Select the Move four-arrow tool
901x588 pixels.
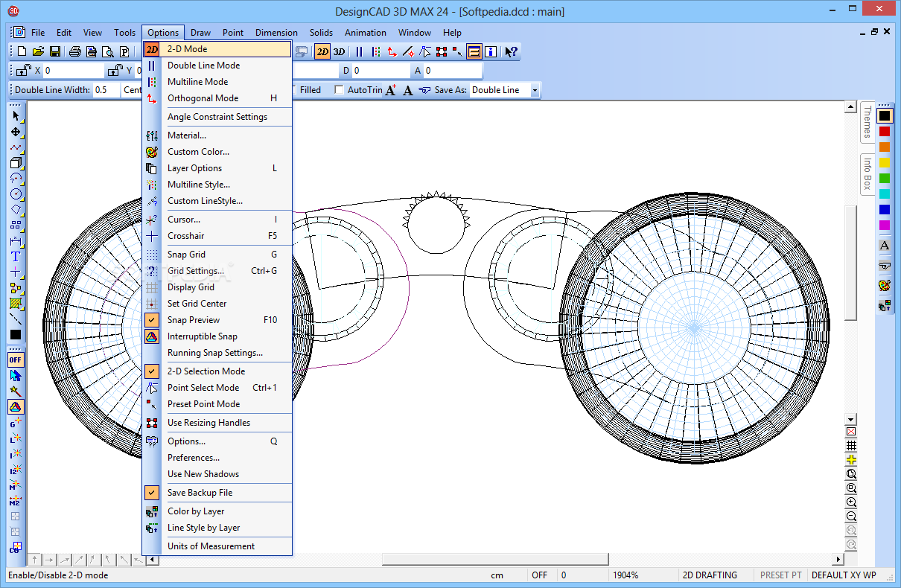(x=16, y=132)
